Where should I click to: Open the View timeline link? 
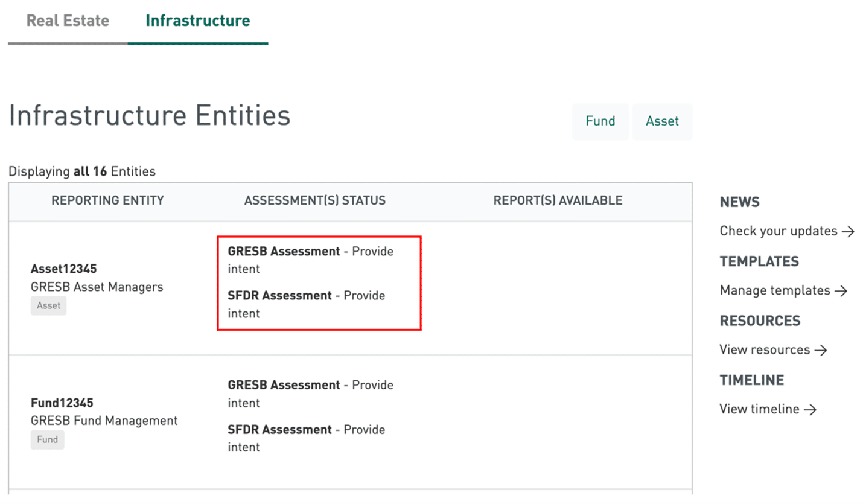pyautogui.click(x=759, y=409)
